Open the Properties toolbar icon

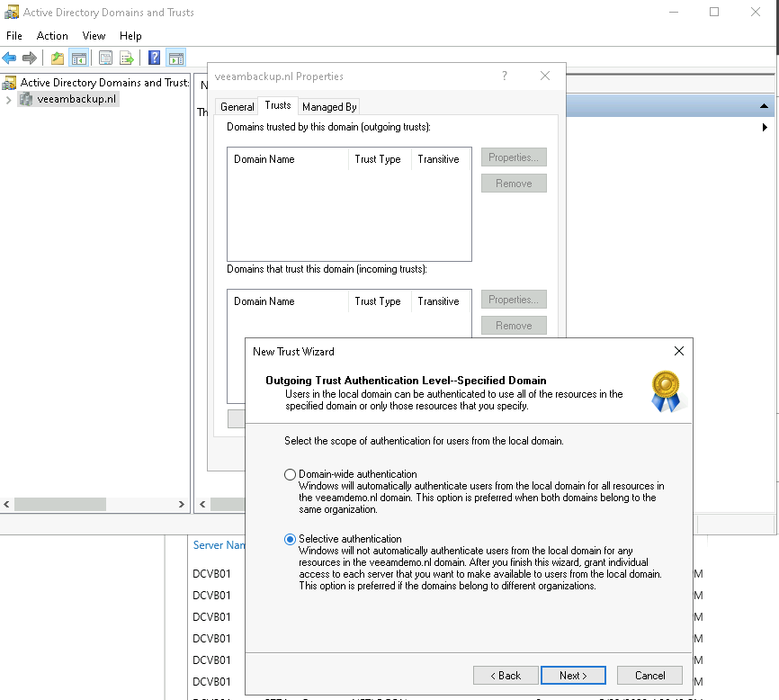106,58
